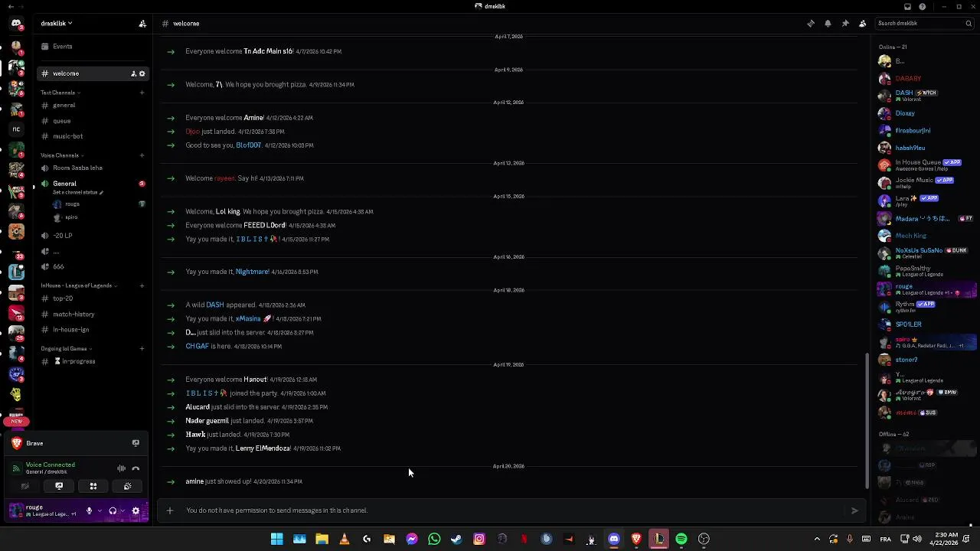Screen dimensions: 980x551
Task: Join the -20 LP voice channel
Action: [92, 236]
